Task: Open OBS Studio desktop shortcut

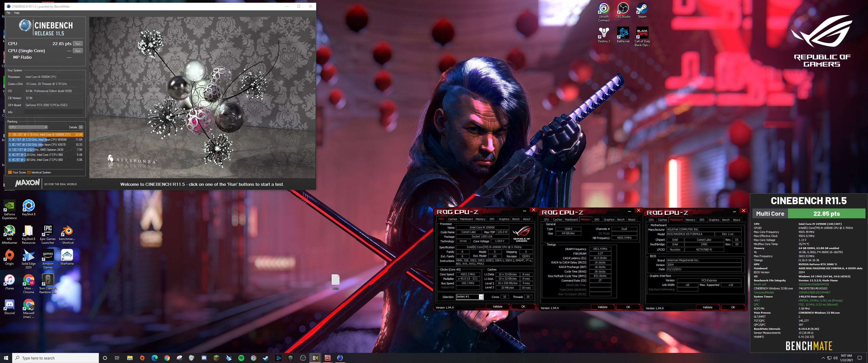Action: coord(623,10)
